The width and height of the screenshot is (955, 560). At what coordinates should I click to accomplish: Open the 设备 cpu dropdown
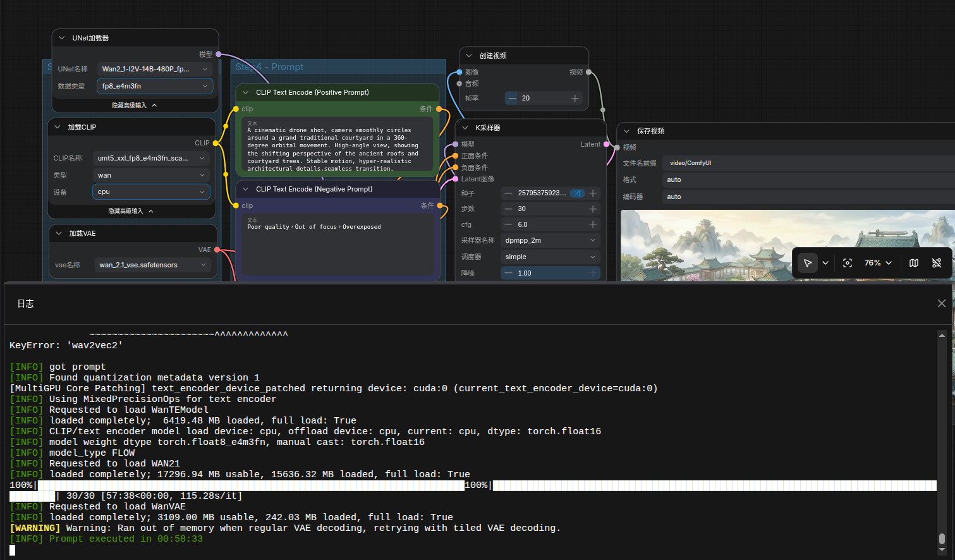[x=151, y=192]
